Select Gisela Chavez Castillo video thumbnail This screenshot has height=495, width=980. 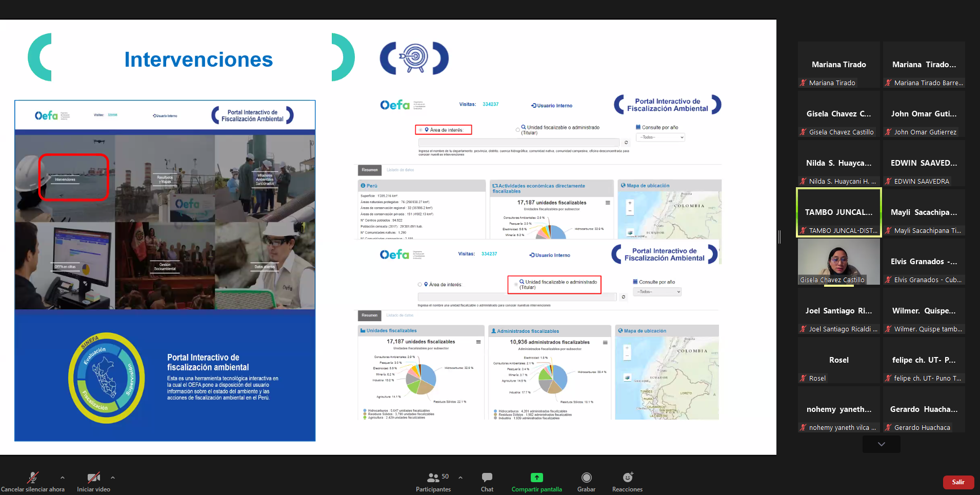[x=839, y=262]
